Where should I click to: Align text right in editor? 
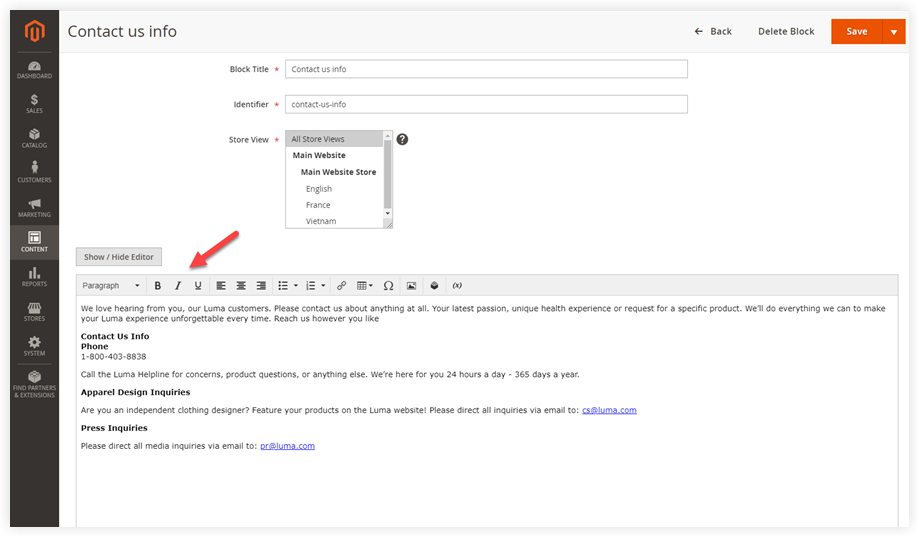tap(261, 286)
